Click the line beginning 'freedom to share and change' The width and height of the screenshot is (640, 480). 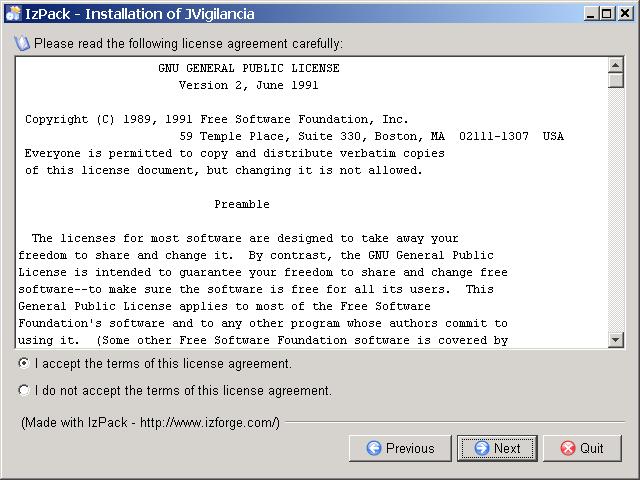point(256,256)
